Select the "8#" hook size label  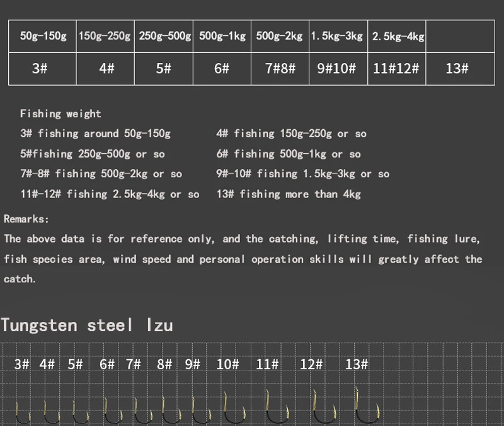164,365
